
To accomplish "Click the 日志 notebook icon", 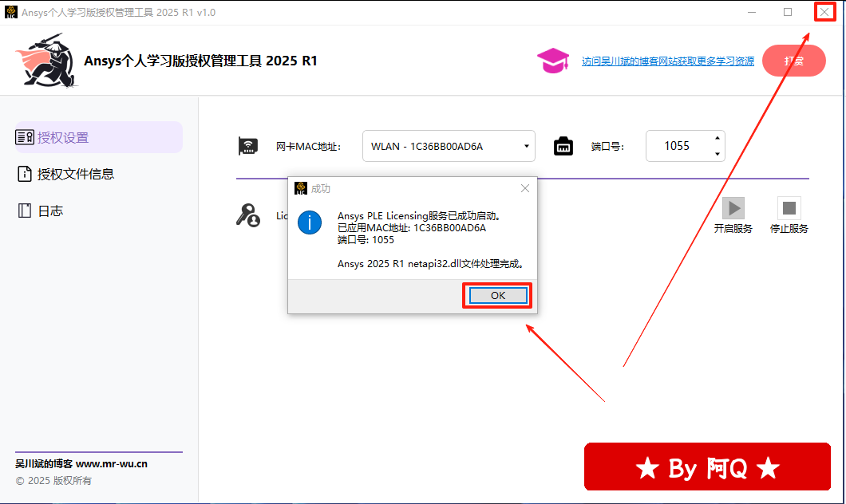I will point(25,211).
